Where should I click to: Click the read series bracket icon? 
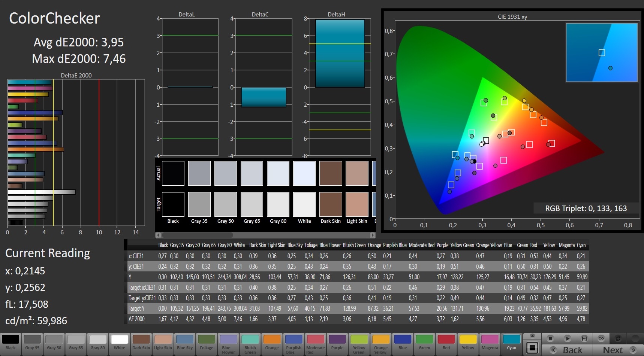click(x=584, y=338)
